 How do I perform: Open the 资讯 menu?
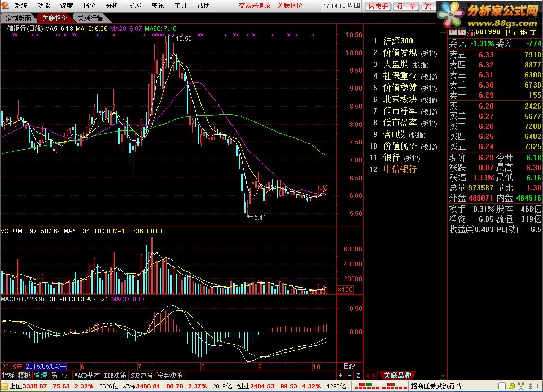(x=157, y=5)
